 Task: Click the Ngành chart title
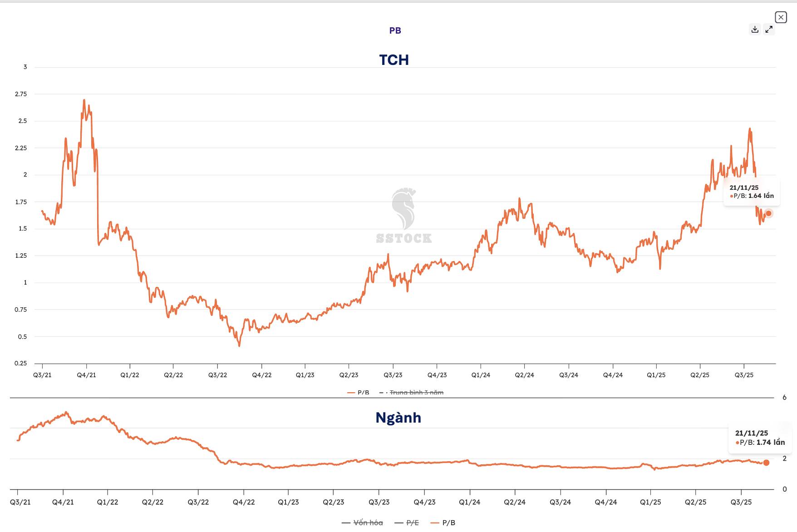(398, 418)
